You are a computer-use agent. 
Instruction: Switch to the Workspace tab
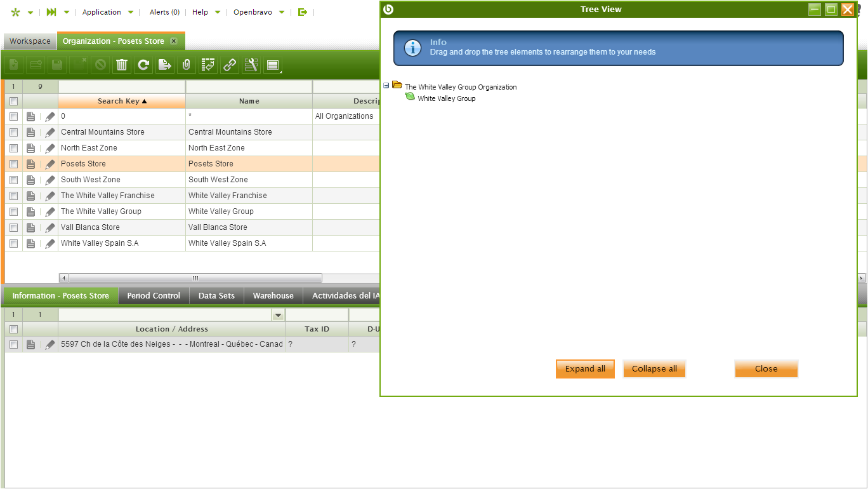coord(30,41)
